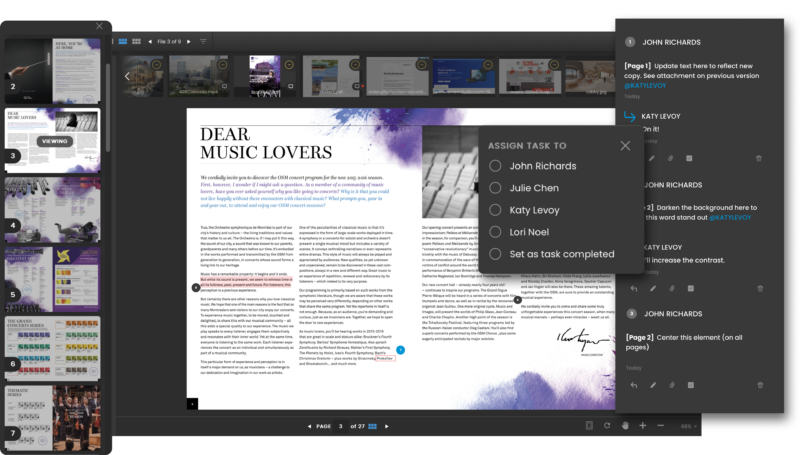Click the status circle on OSM brochure thumbnail
800x455 pixels.
click(x=289, y=65)
